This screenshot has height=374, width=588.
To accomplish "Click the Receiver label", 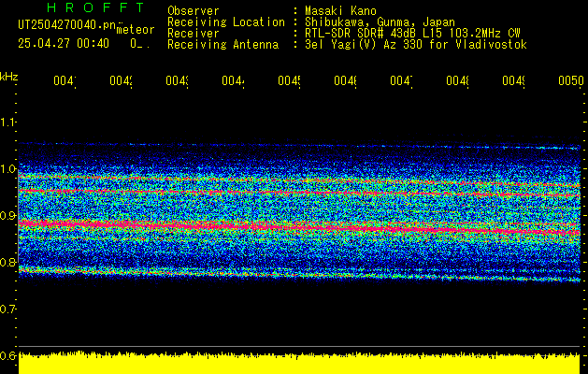I will [x=194, y=34].
